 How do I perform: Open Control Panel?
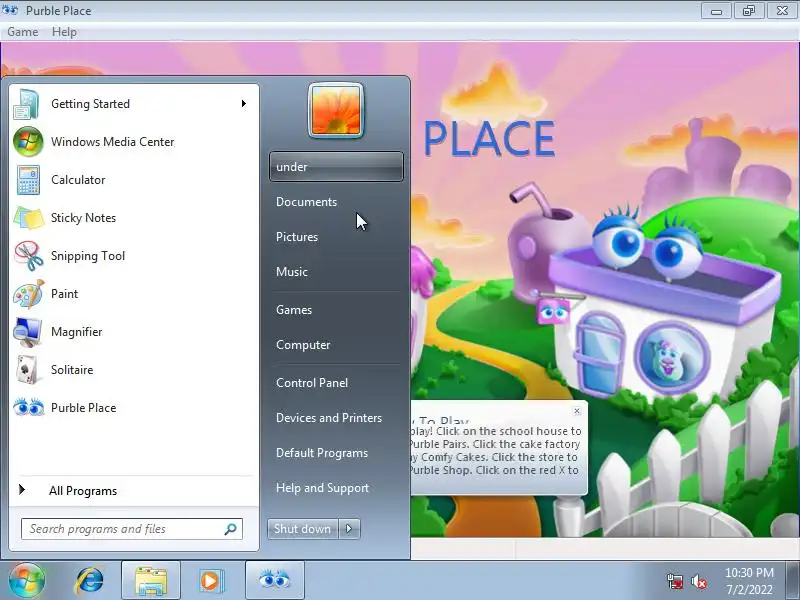coord(336,383)
